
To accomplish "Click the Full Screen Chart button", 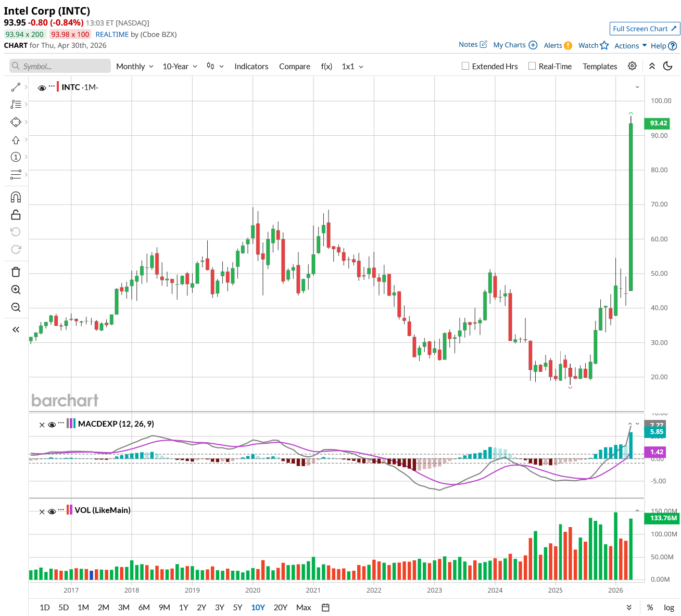I will click(644, 29).
